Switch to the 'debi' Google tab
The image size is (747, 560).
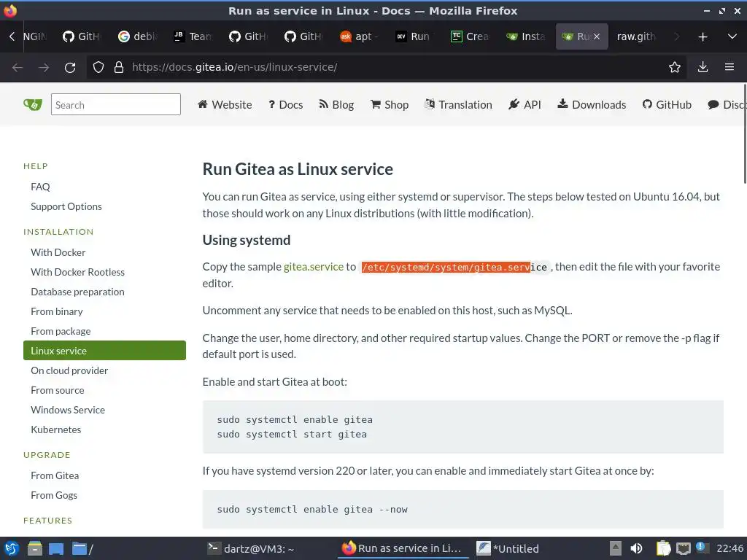(138, 36)
